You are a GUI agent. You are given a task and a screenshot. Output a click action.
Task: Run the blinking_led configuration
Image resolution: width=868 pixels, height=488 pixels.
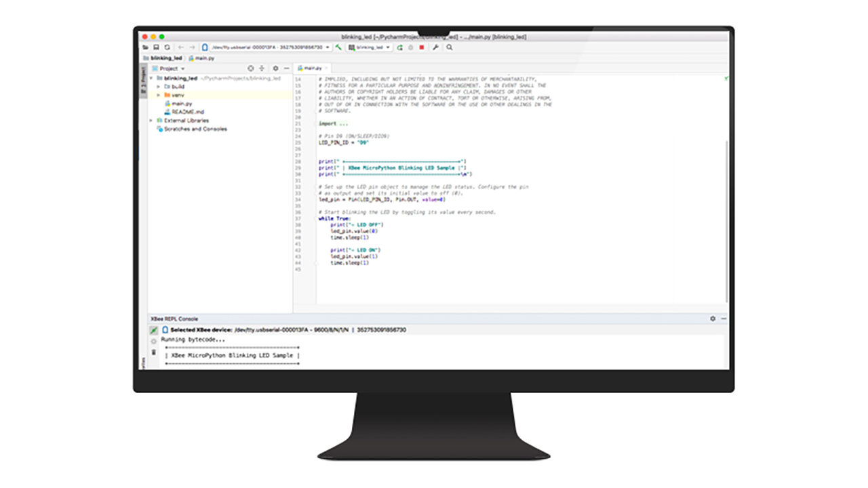[399, 47]
